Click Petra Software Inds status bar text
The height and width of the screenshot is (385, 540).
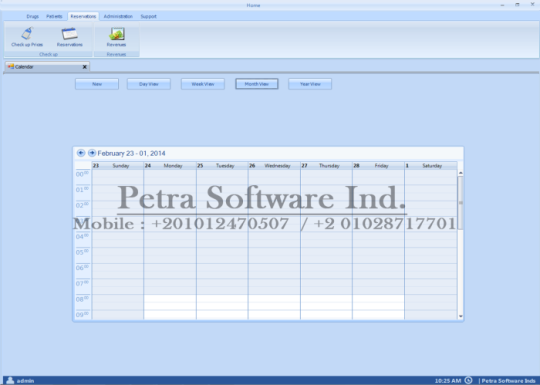[x=508, y=381]
